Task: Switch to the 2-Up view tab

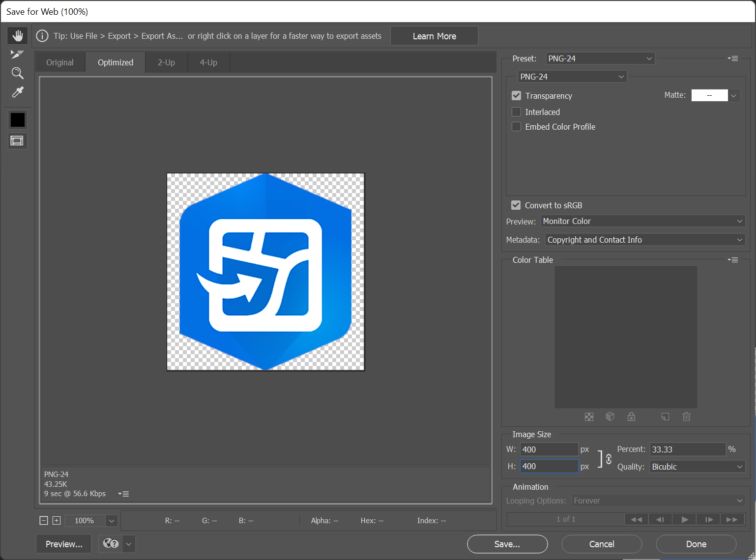Action: click(166, 62)
